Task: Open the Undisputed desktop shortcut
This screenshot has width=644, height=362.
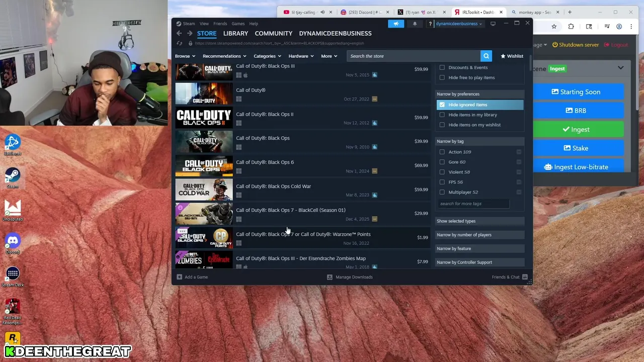Action: pos(13,211)
